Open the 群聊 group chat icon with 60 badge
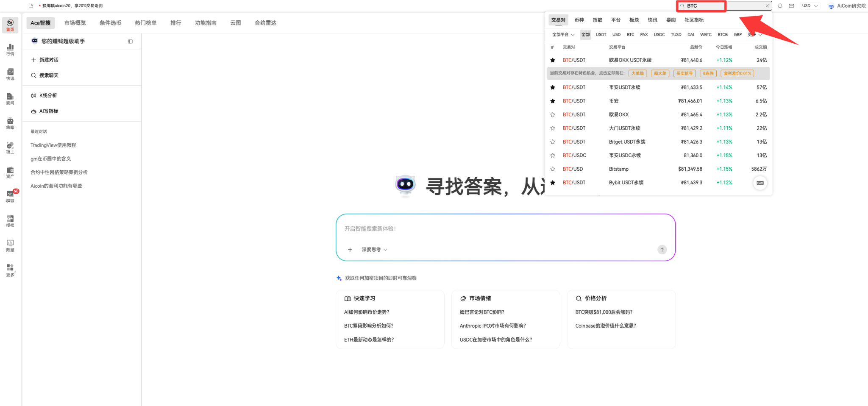This screenshot has height=406, width=868. click(10, 196)
